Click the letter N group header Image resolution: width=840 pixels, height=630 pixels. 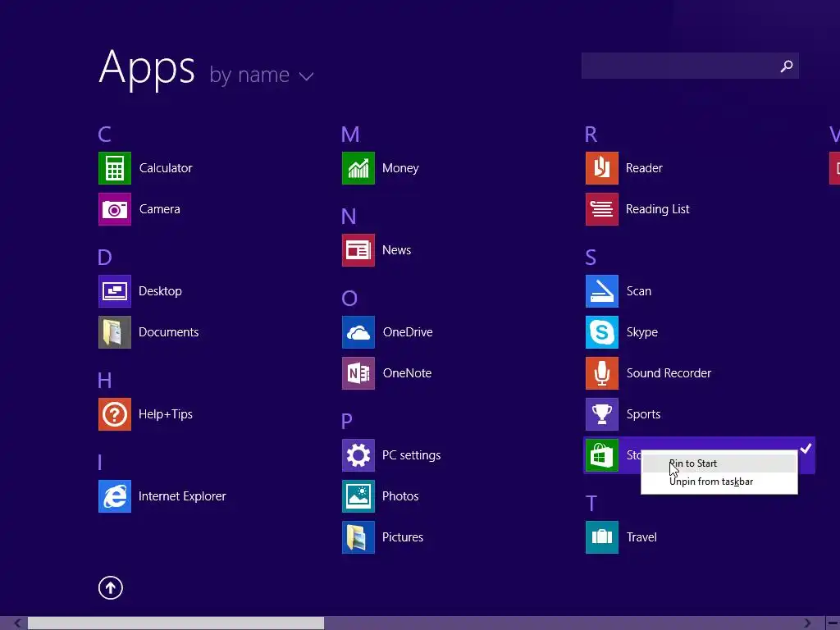[x=349, y=217]
